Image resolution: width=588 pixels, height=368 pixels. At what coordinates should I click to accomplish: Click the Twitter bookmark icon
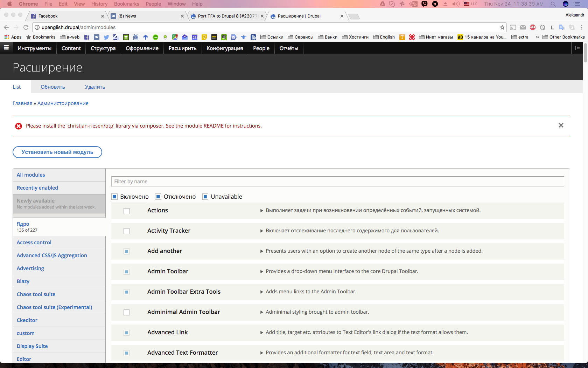106,37
